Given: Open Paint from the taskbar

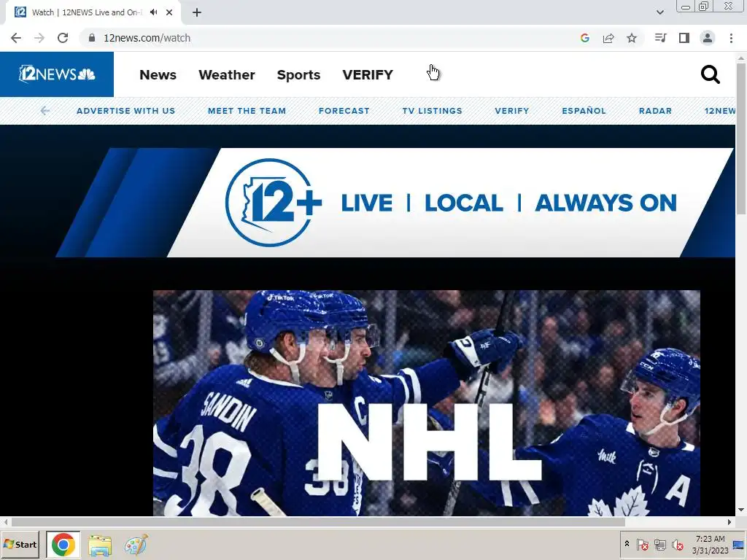Looking at the screenshot, I should (x=136, y=545).
